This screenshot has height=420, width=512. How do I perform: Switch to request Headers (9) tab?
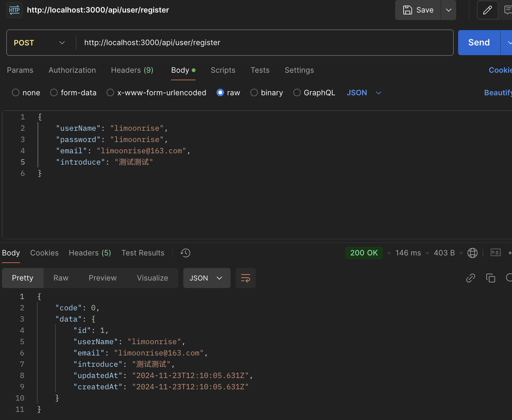(132, 70)
